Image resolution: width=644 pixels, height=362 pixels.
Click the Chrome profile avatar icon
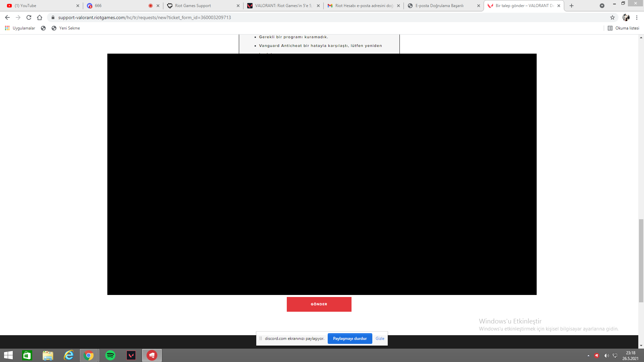626,17
